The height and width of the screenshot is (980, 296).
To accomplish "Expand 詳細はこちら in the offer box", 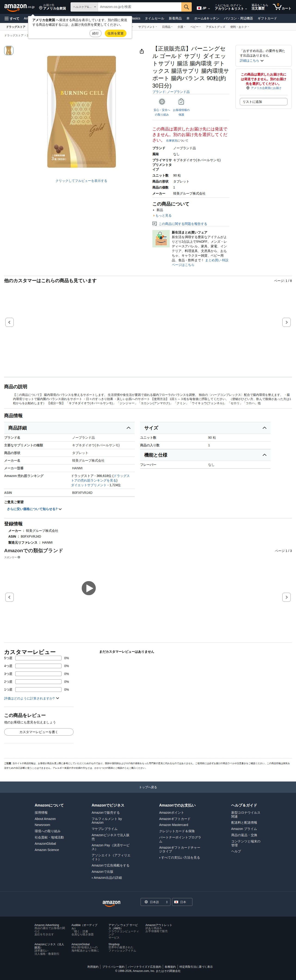I will pyautogui.click(x=252, y=60).
